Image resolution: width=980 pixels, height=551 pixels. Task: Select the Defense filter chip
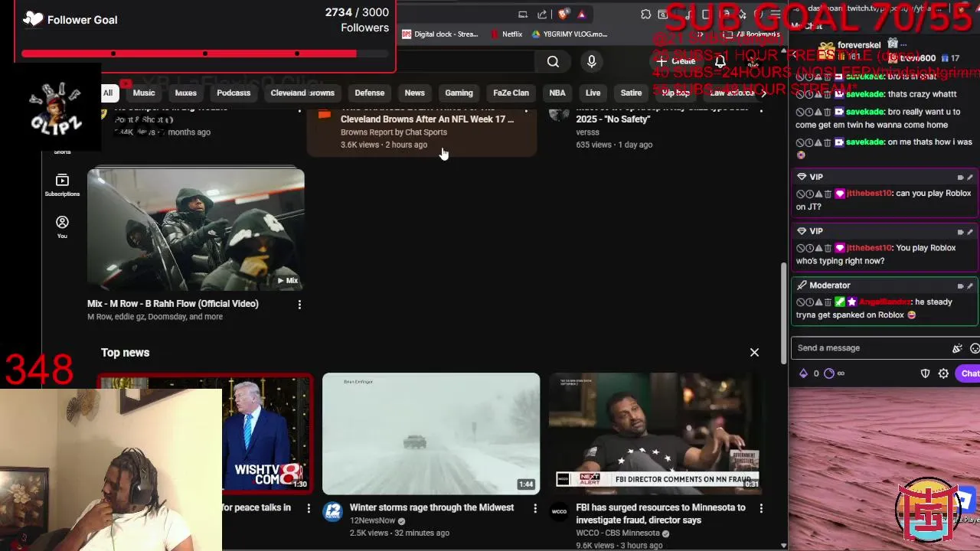tap(370, 93)
